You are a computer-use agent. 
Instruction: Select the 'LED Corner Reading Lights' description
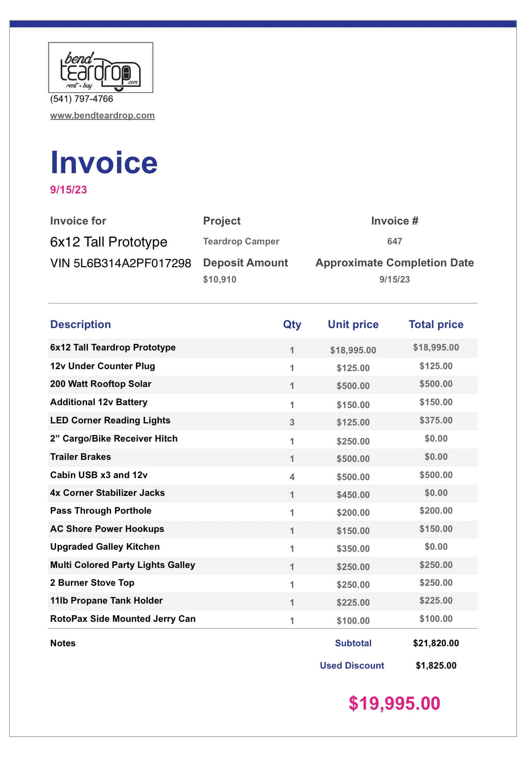[110, 420]
